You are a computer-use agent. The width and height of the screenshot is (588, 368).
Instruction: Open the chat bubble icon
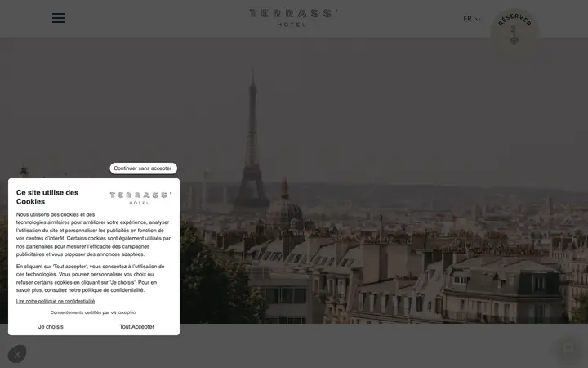click(568, 348)
